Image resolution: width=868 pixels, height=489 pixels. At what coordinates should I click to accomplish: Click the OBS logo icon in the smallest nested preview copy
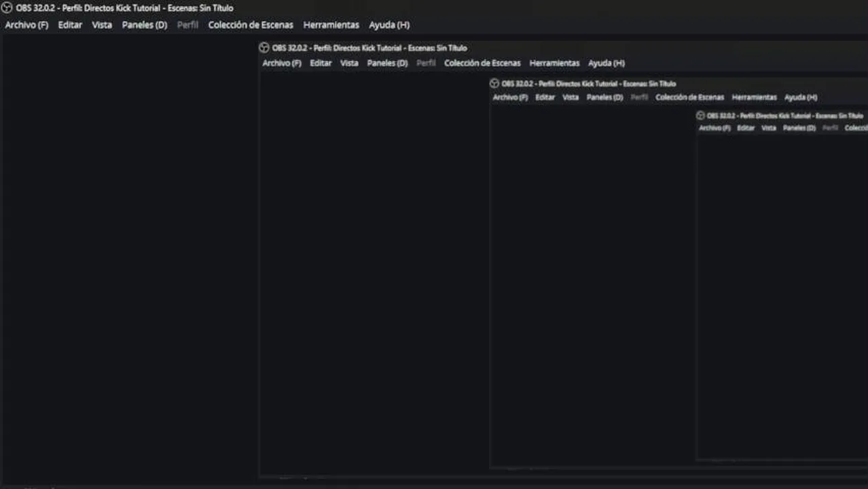pyautogui.click(x=701, y=115)
